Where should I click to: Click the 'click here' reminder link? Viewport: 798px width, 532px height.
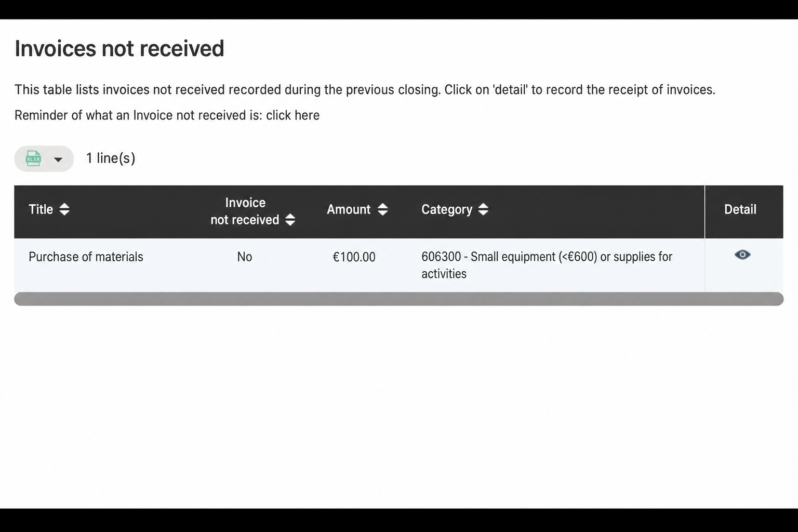(292, 115)
